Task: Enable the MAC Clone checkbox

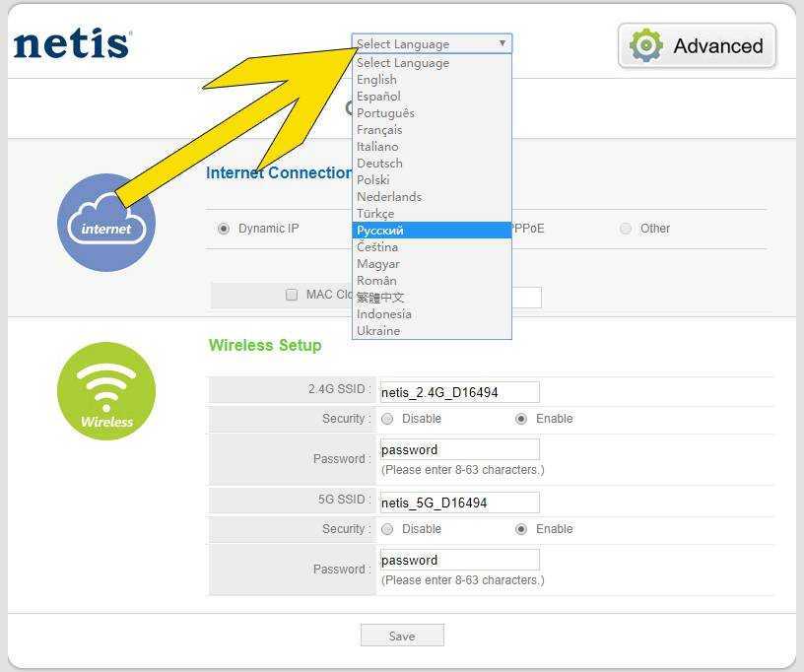Action: click(292, 295)
